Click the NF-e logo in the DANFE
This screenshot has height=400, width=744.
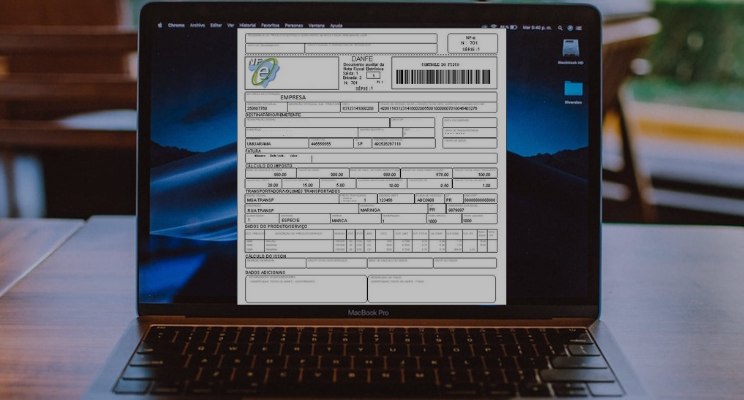pyautogui.click(x=263, y=72)
